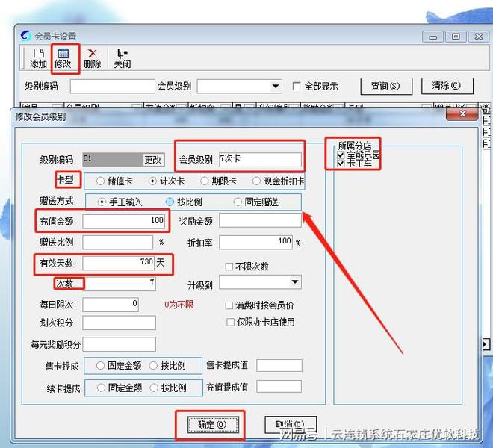Click the 查询(S) search button
The image size is (493, 448).
point(386,86)
